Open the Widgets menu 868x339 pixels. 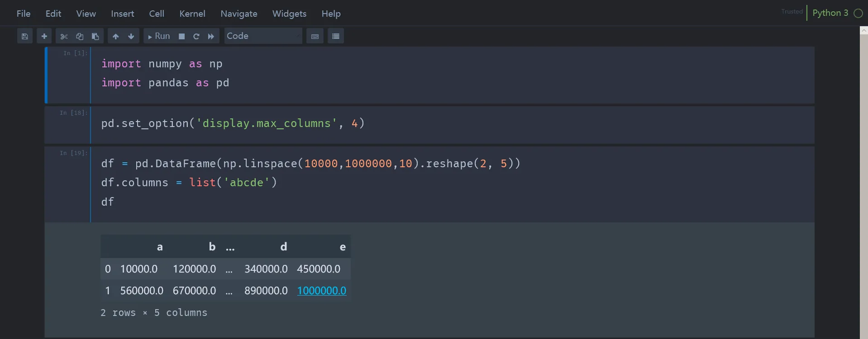click(x=289, y=14)
